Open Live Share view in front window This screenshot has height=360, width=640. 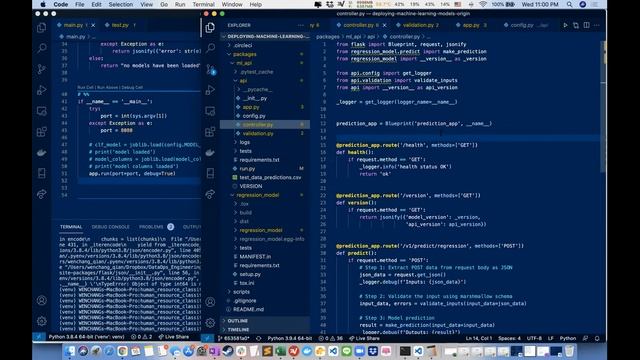click(x=210, y=194)
